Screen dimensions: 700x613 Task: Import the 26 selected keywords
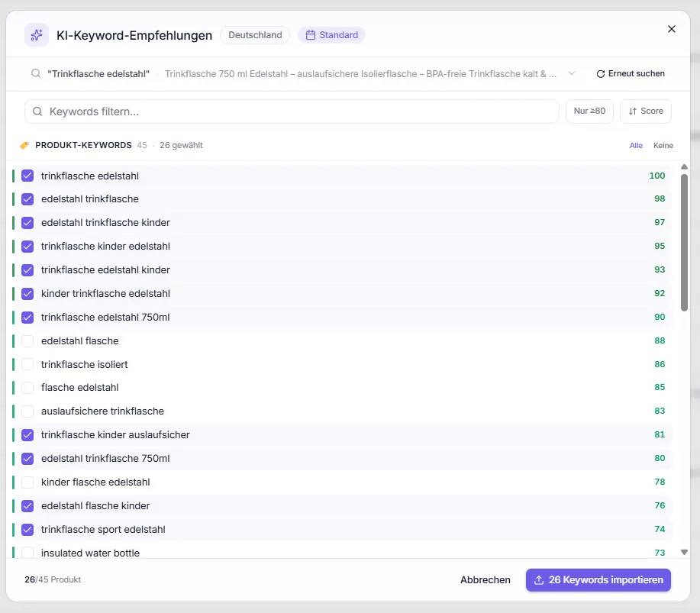(x=598, y=580)
